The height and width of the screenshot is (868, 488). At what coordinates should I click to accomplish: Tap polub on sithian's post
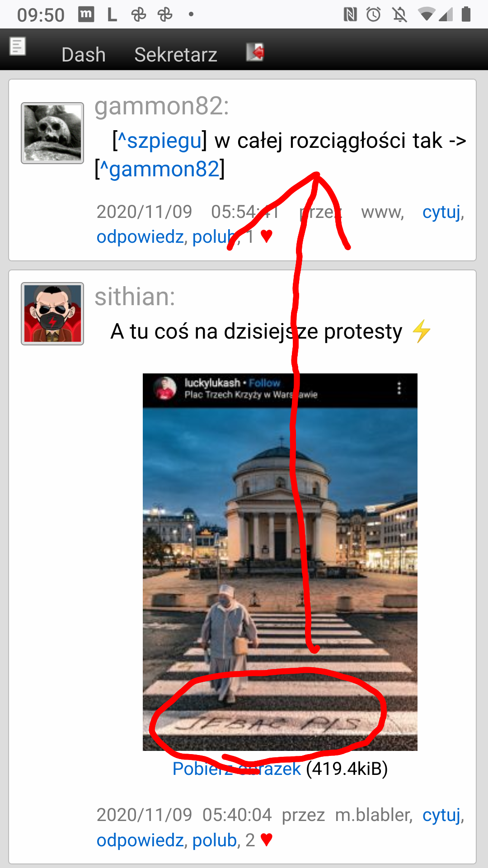coord(215,840)
